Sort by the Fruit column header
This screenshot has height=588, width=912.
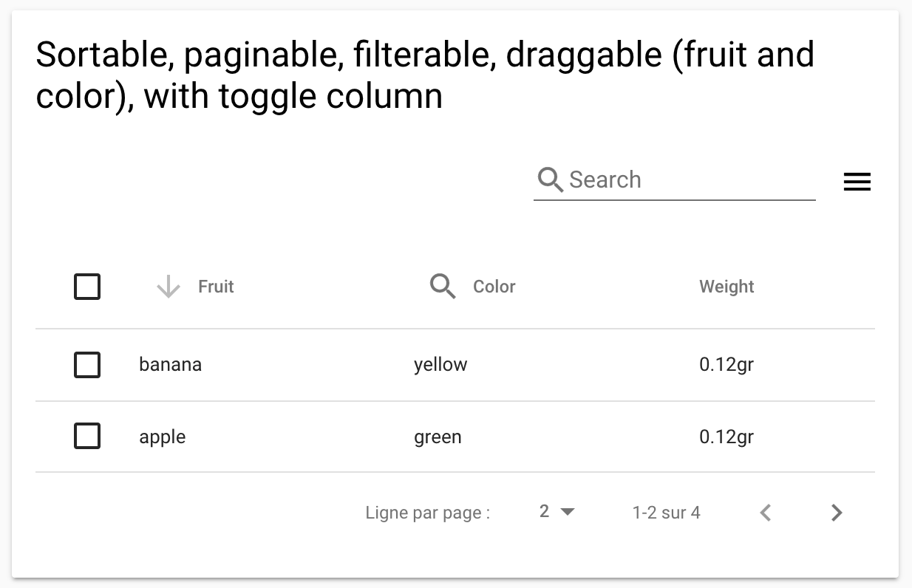click(x=216, y=287)
